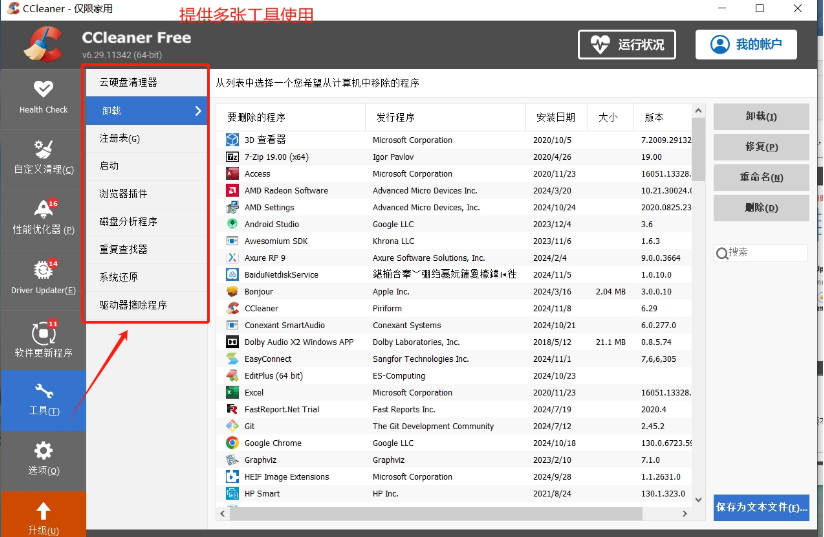The image size is (824, 537).
Task: Select 注册表(G) in tools menu
Action: click(x=120, y=138)
